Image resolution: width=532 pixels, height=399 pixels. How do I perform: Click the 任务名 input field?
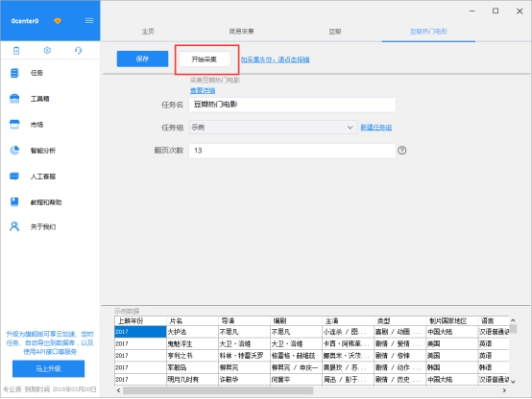[292, 105]
